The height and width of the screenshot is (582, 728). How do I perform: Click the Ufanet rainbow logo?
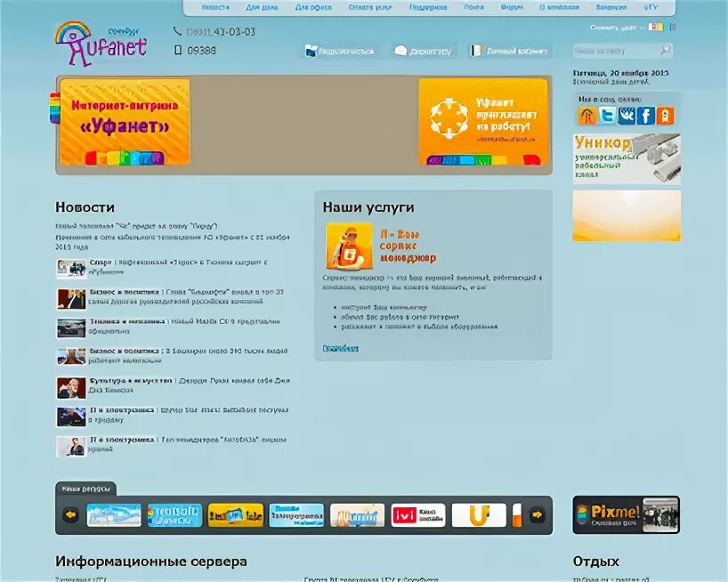click(x=101, y=44)
